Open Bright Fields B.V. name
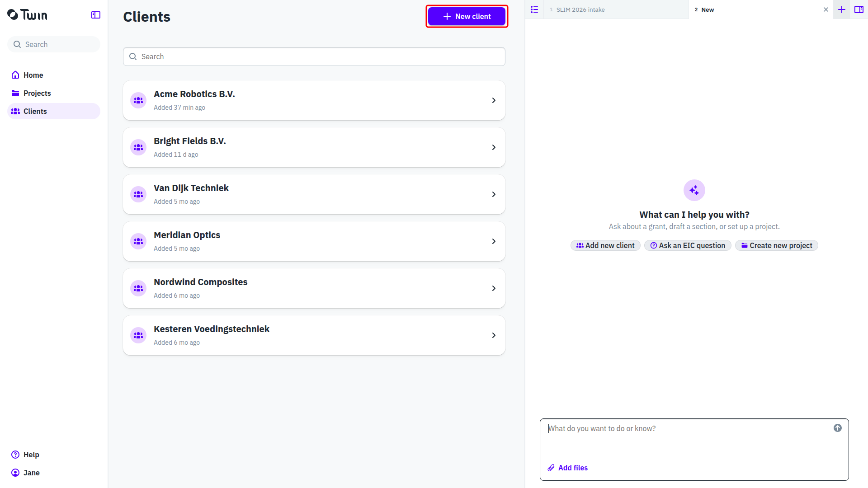868x488 pixels. [190, 141]
